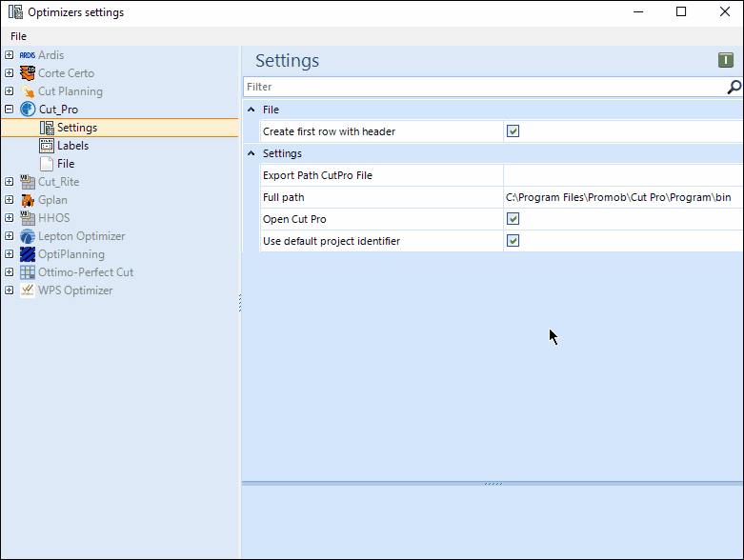
Task: Click the Lepton Optimizer icon
Action: click(x=28, y=236)
